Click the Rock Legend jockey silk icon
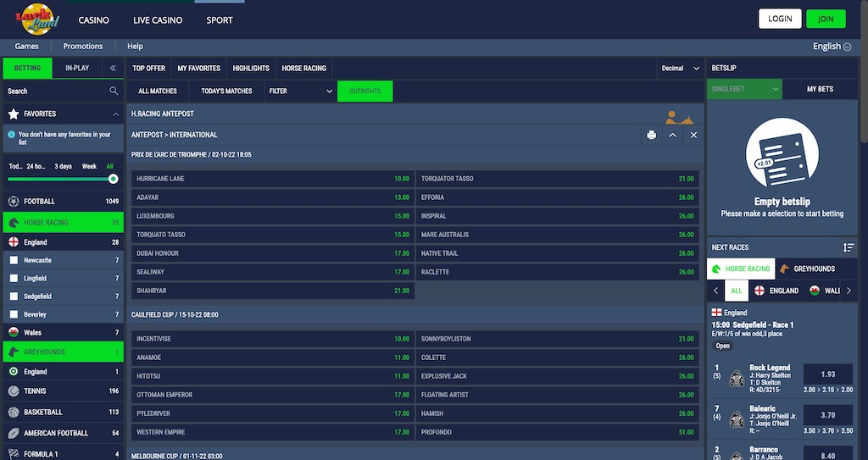This screenshot has width=868, height=460. [x=737, y=379]
